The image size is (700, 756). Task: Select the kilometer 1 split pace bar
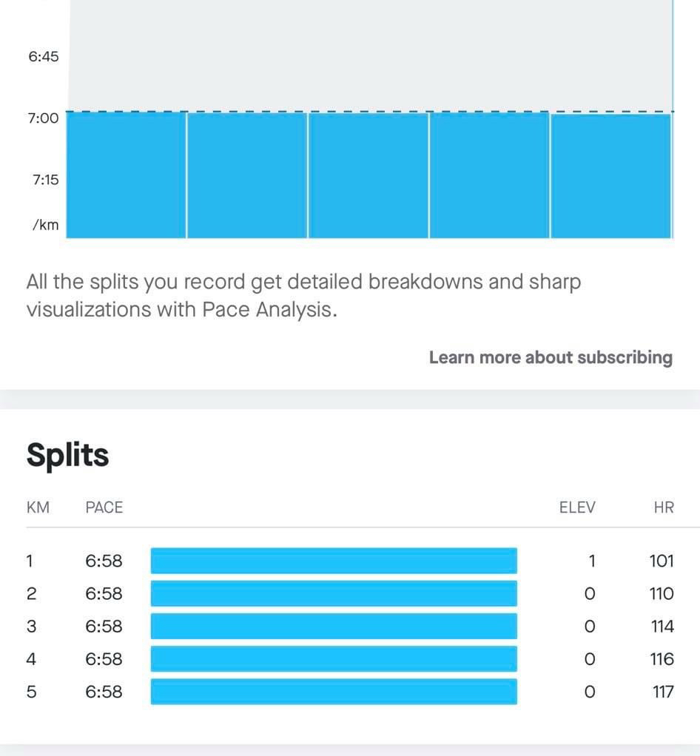pos(334,561)
